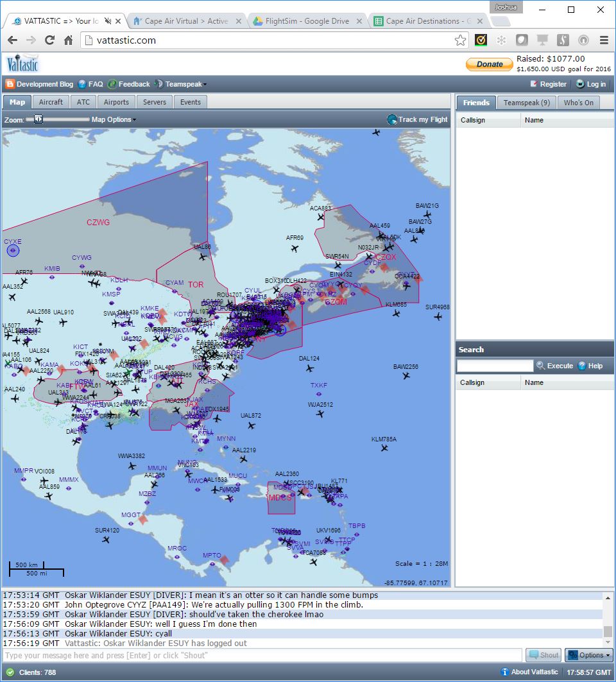The image size is (616, 682).
Task: Open the Friends panel tab
Action: click(476, 102)
